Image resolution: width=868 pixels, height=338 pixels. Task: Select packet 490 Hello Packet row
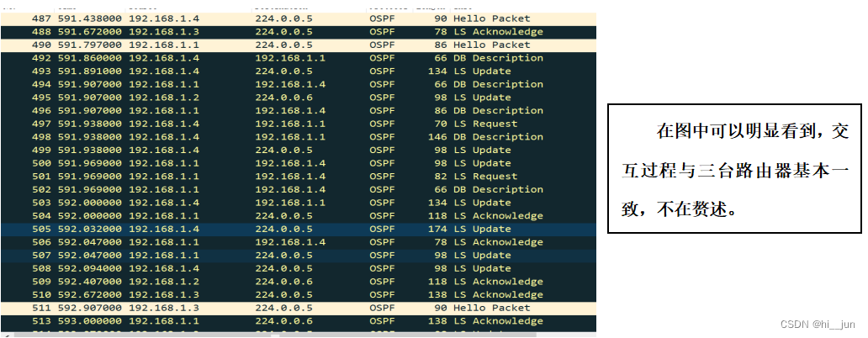(299, 45)
